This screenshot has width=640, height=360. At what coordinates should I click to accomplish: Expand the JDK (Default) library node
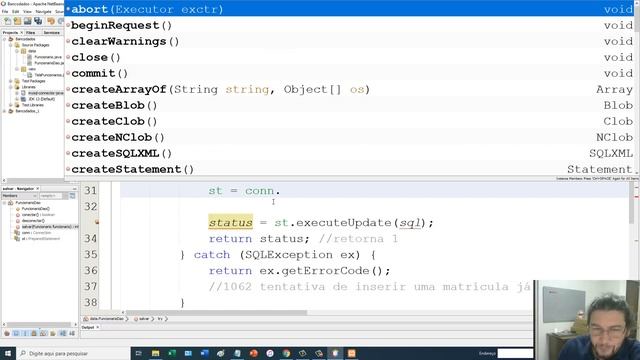(x=17, y=99)
